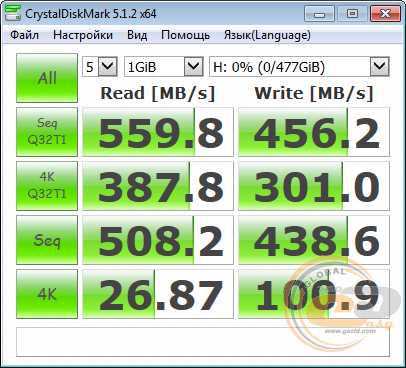406x368 pixels.
Task: Start the 4K Q32T1 test
Action: pos(47,186)
